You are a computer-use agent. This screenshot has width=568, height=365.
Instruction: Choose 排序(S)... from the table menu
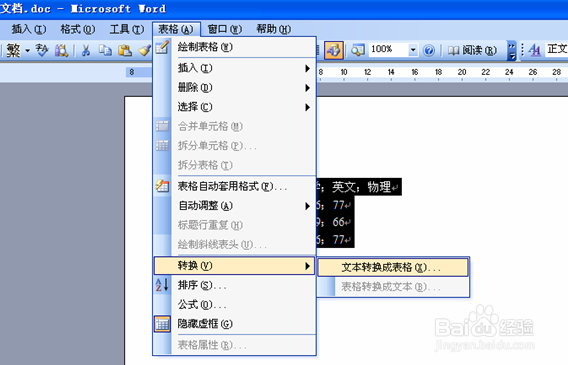234,285
